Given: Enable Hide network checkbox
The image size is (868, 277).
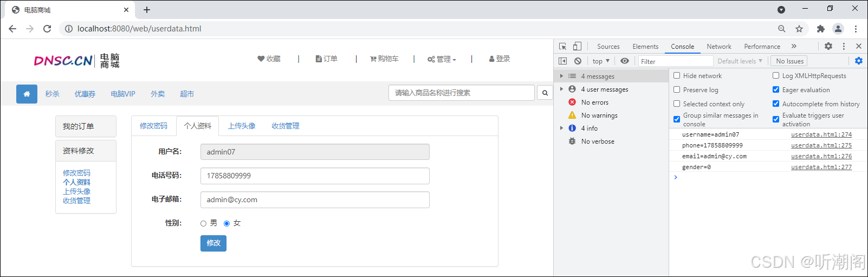Looking at the screenshot, I should (677, 75).
